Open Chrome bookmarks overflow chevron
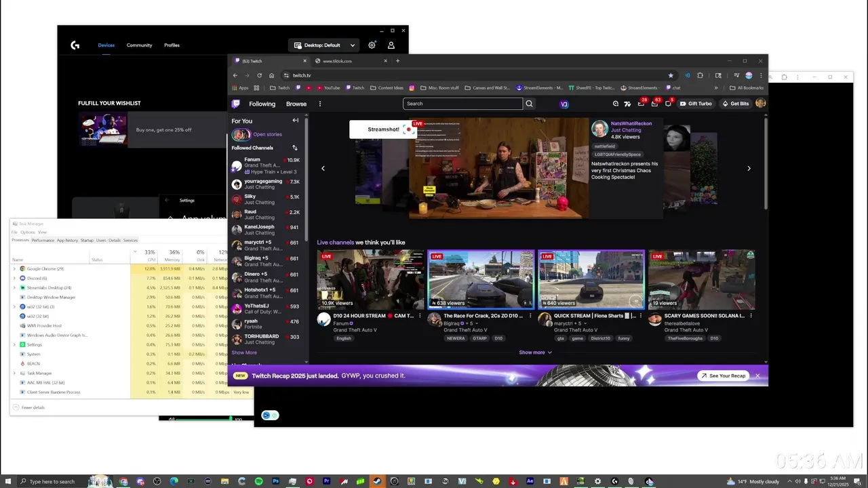868x488 pixels. (715, 87)
